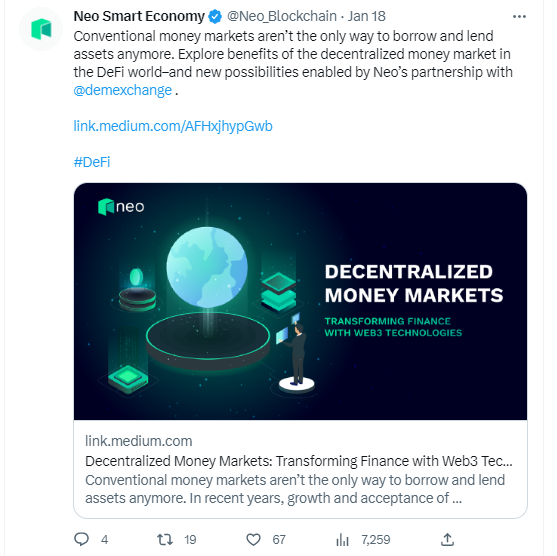The image size is (557, 556).
Task: Open the Neo Smart Economy display name
Action: pyautogui.click(x=139, y=16)
